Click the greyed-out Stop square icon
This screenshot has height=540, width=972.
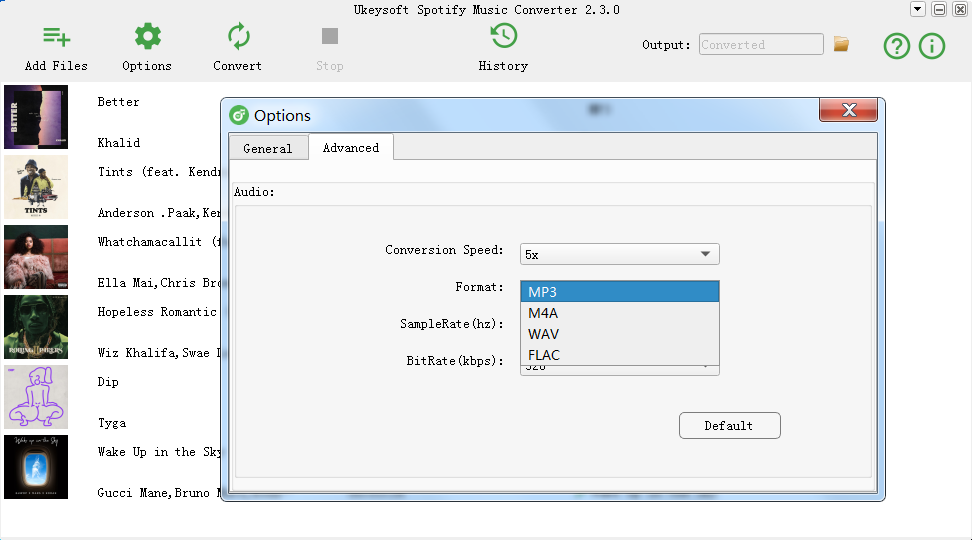[x=330, y=36]
